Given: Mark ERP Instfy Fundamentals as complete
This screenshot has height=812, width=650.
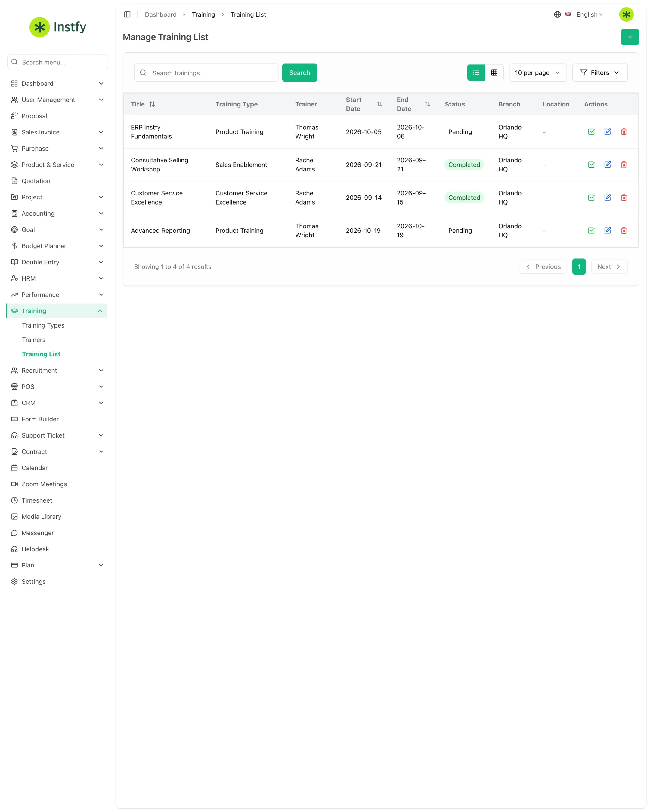Looking at the screenshot, I should (x=591, y=132).
